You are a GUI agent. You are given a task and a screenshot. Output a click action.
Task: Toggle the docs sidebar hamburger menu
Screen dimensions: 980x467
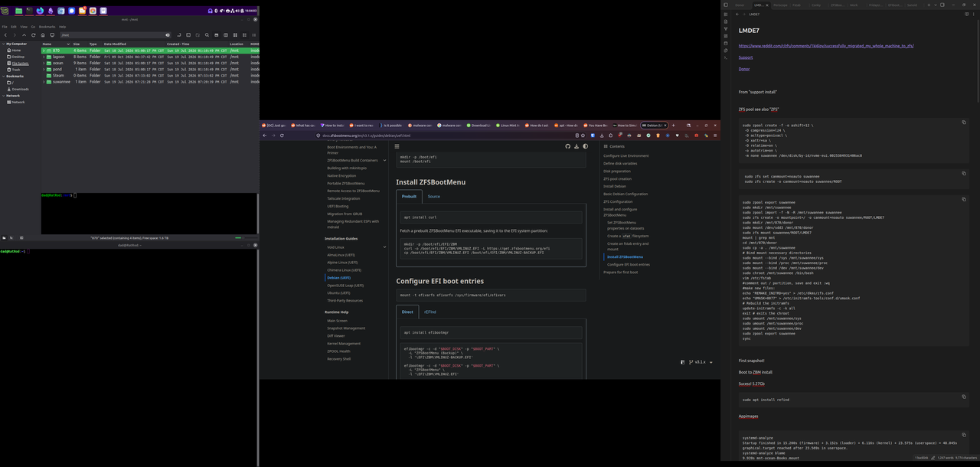(x=397, y=146)
